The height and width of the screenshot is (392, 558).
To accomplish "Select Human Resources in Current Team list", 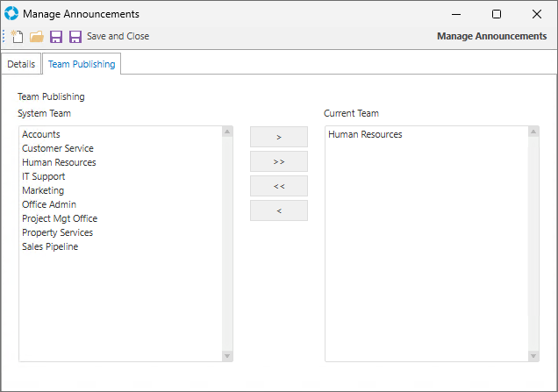I will pyautogui.click(x=365, y=134).
